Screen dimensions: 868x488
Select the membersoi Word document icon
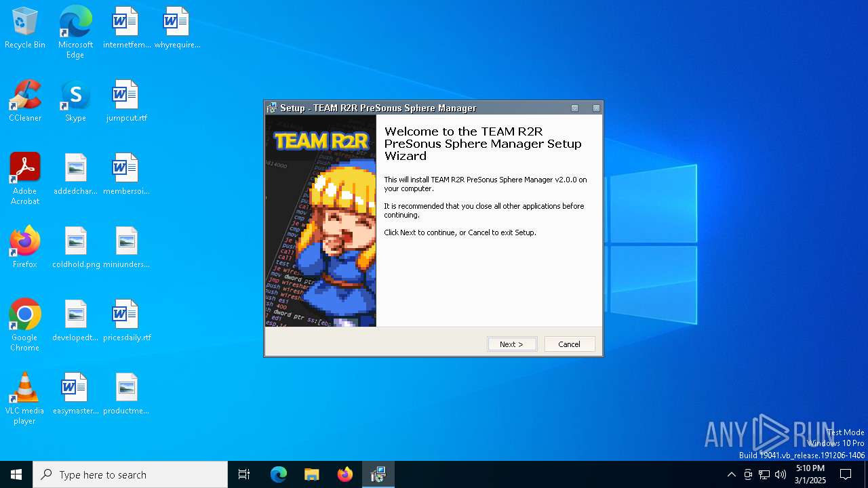(126, 175)
